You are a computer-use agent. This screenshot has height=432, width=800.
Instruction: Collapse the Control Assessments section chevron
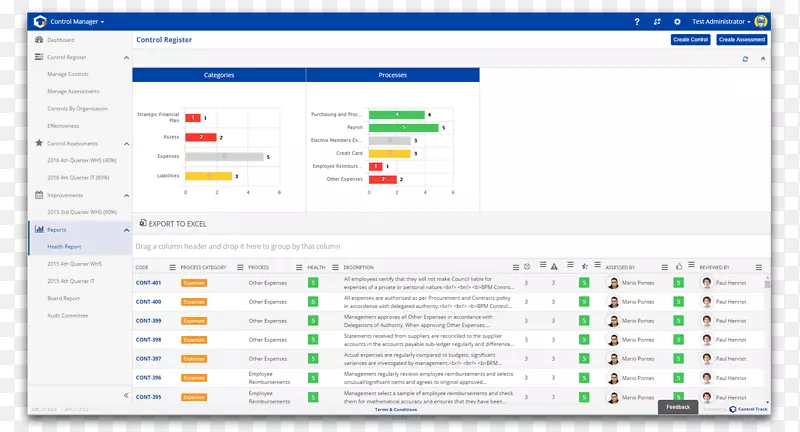[126, 144]
